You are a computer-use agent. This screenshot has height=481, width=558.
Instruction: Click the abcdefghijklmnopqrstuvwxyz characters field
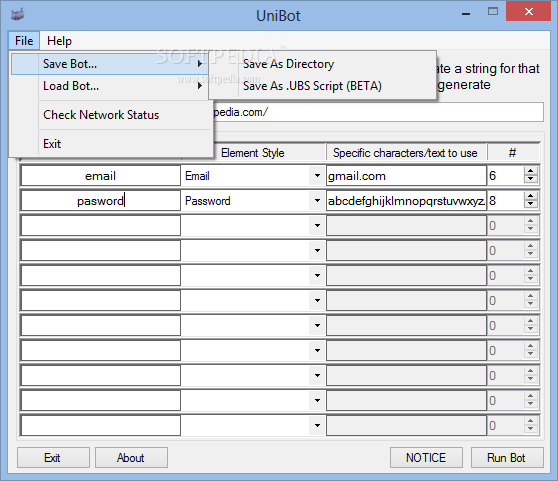(406, 201)
